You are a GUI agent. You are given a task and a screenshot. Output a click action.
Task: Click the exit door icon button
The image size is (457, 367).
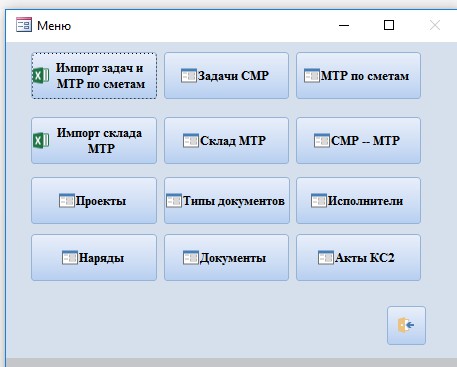(406, 325)
